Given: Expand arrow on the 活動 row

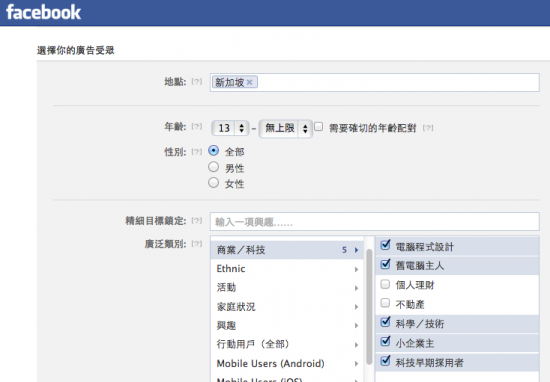Looking at the screenshot, I should (x=356, y=288).
